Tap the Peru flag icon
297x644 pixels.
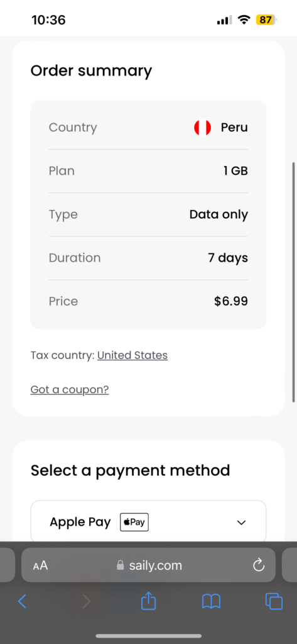(202, 127)
